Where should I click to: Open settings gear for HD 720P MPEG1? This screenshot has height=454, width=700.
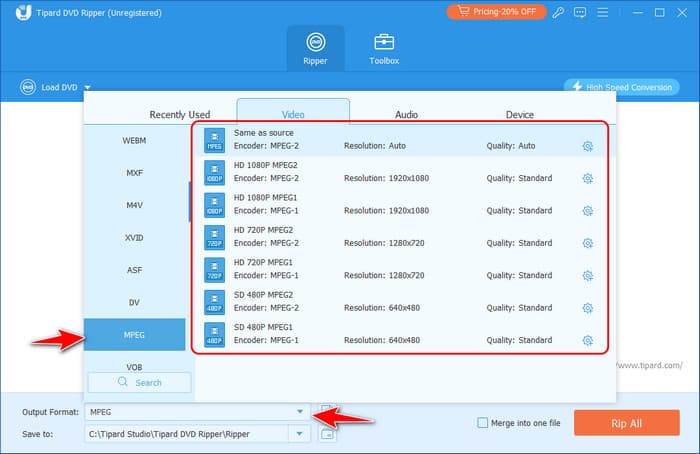588,275
